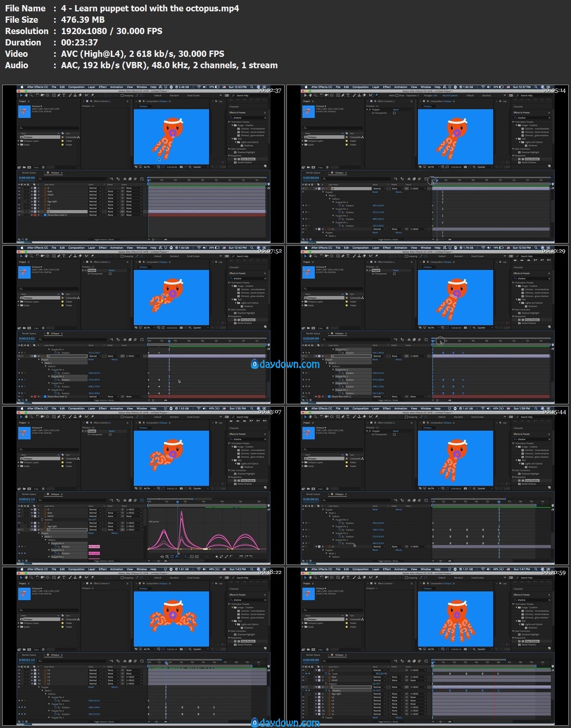Viewport: 571px width, 728px height.
Task: Collapse Mesh 1 under L3 in the 00:13:07 timeline
Action: pyautogui.click(x=42, y=537)
